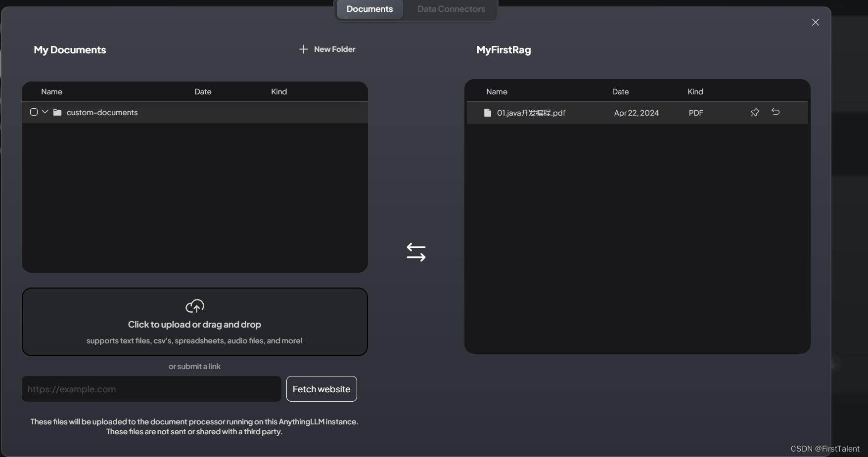Click the custom-documents folder icon
Screen dimensions: 868x457
click(x=57, y=113)
